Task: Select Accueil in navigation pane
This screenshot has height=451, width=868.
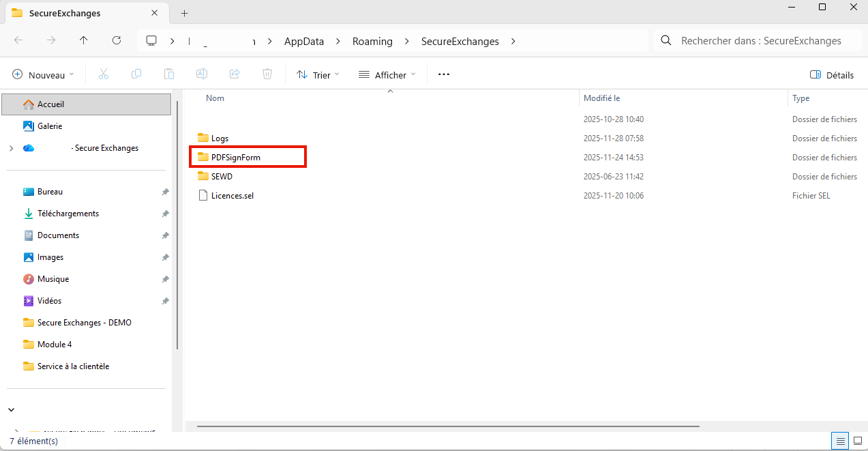Action: [x=86, y=104]
